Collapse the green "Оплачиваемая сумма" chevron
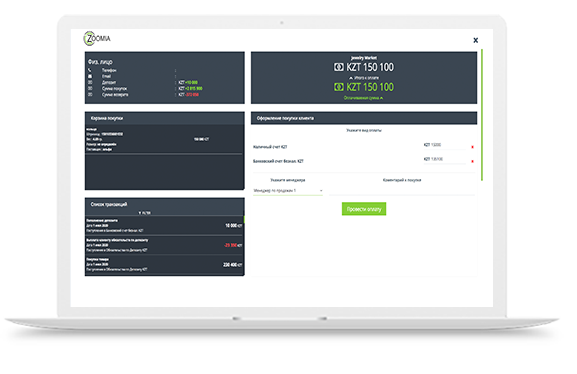 point(382,98)
